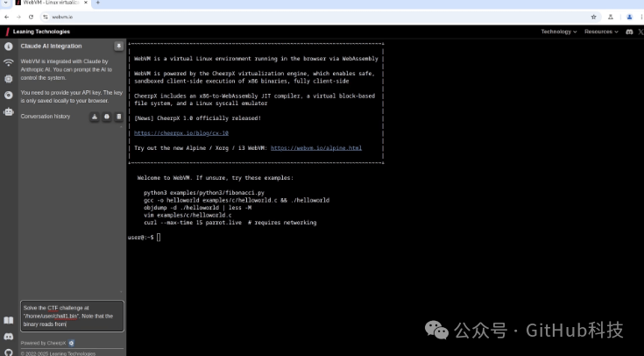Click the curl parrot.live example line
Image resolution: width=644 pixels, height=356 pixels.
click(x=230, y=223)
